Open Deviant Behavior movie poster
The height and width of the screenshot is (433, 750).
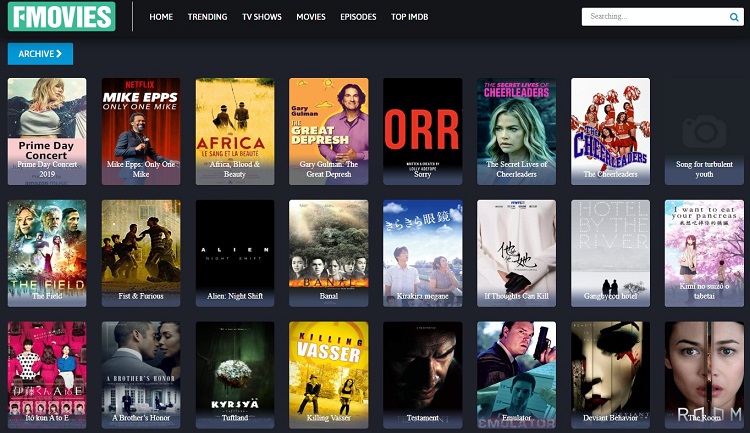click(610, 375)
